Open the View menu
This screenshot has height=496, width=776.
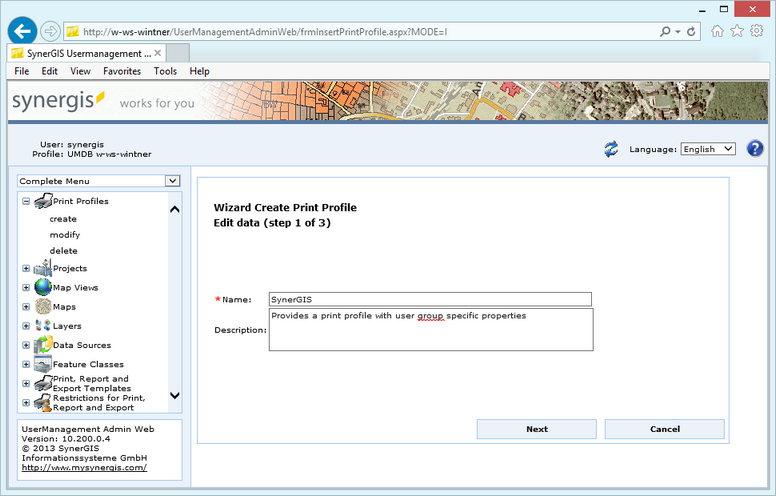(x=80, y=71)
